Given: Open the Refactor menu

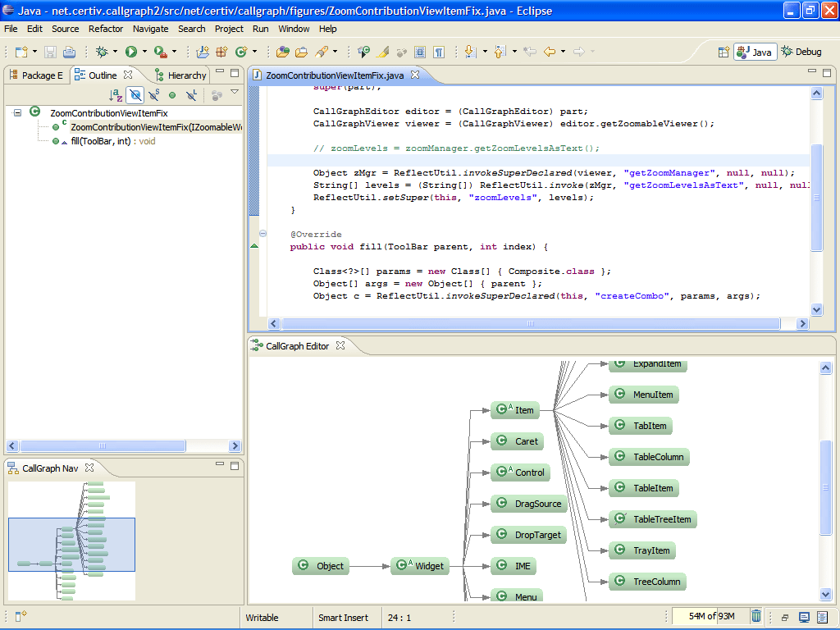Looking at the screenshot, I should pos(106,29).
